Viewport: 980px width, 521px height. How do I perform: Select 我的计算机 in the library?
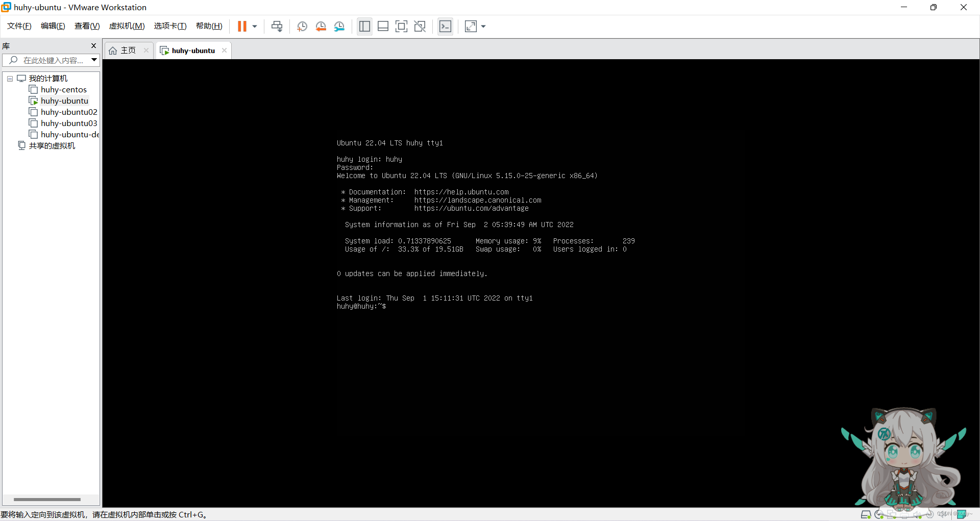[x=48, y=79]
